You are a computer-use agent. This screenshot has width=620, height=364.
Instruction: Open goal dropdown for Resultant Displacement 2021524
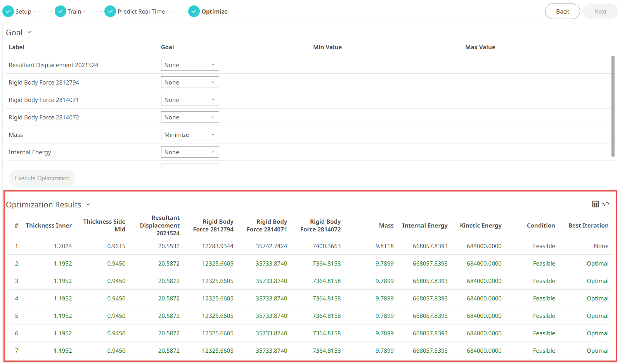click(190, 65)
